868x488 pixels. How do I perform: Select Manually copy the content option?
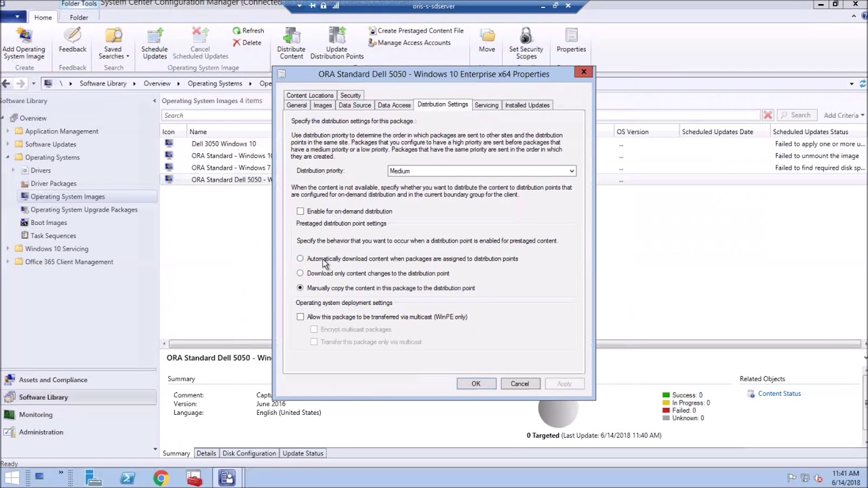click(x=300, y=288)
